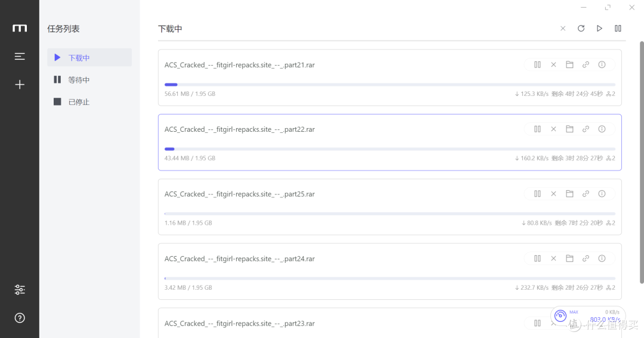The width and height of the screenshot is (644, 338).
Task: Open folder for part25.rar
Action: click(569, 193)
